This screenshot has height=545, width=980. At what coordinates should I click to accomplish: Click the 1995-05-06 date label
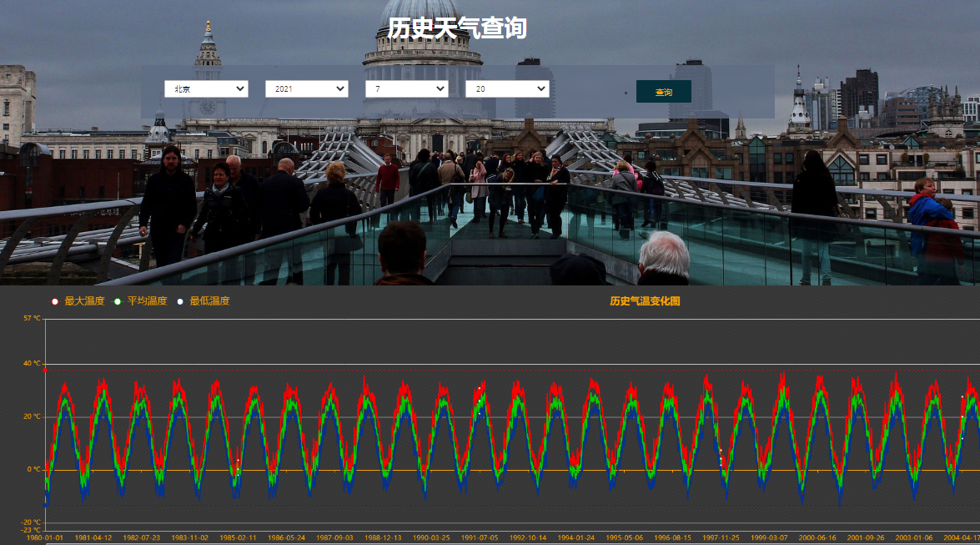point(625,537)
